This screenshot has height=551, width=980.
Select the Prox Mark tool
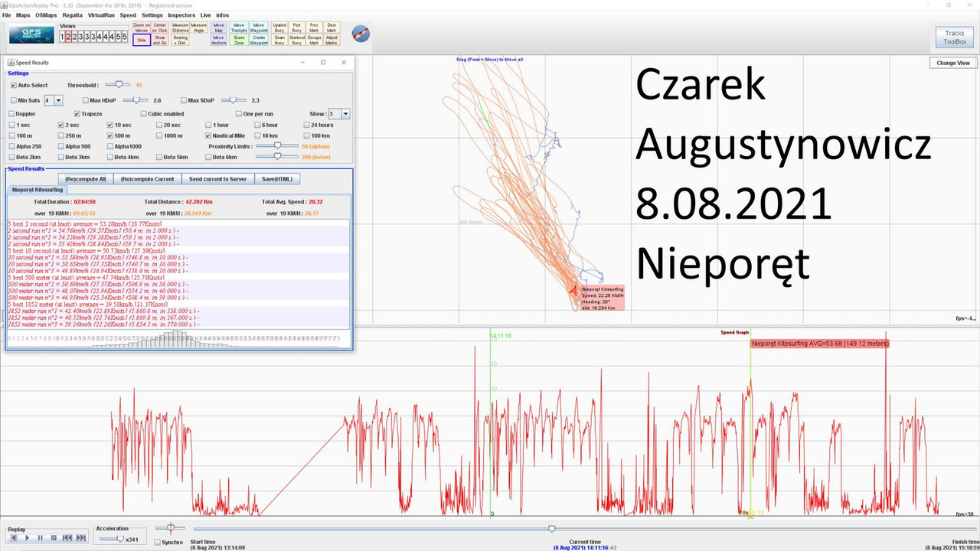point(315,27)
